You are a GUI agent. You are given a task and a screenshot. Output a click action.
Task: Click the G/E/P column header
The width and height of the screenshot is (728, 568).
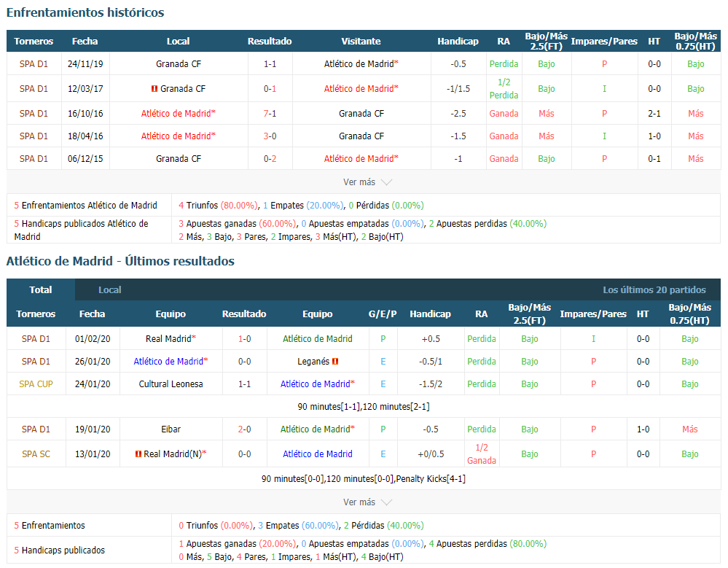click(x=383, y=314)
